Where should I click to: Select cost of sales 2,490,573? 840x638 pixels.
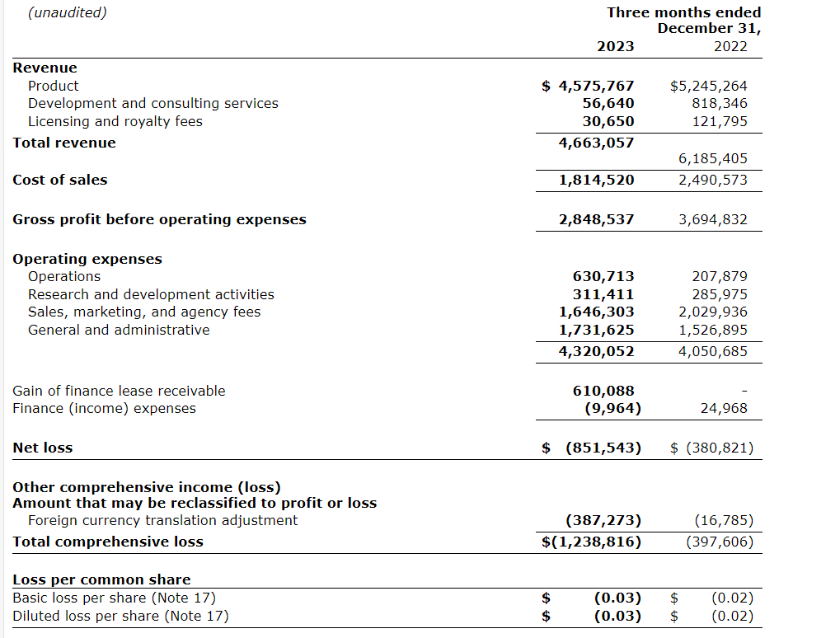712,180
